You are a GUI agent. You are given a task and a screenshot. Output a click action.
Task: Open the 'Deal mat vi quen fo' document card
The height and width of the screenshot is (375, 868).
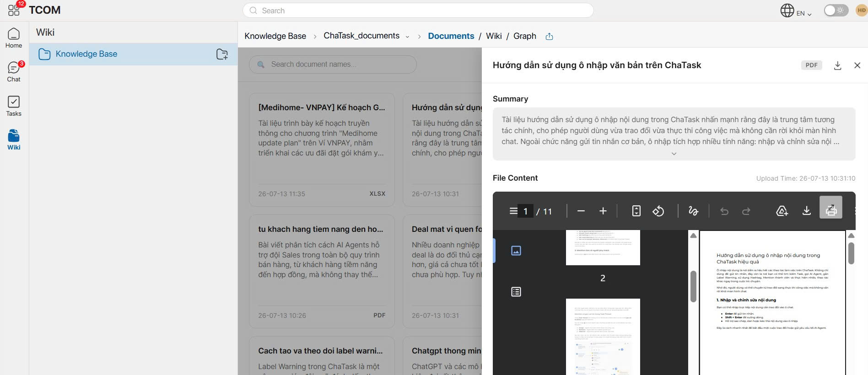point(442,272)
